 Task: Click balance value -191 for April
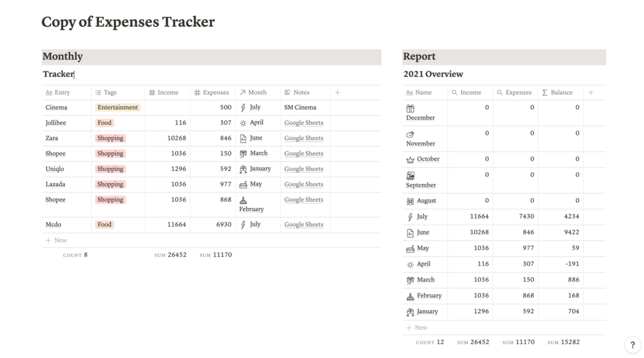tap(572, 264)
